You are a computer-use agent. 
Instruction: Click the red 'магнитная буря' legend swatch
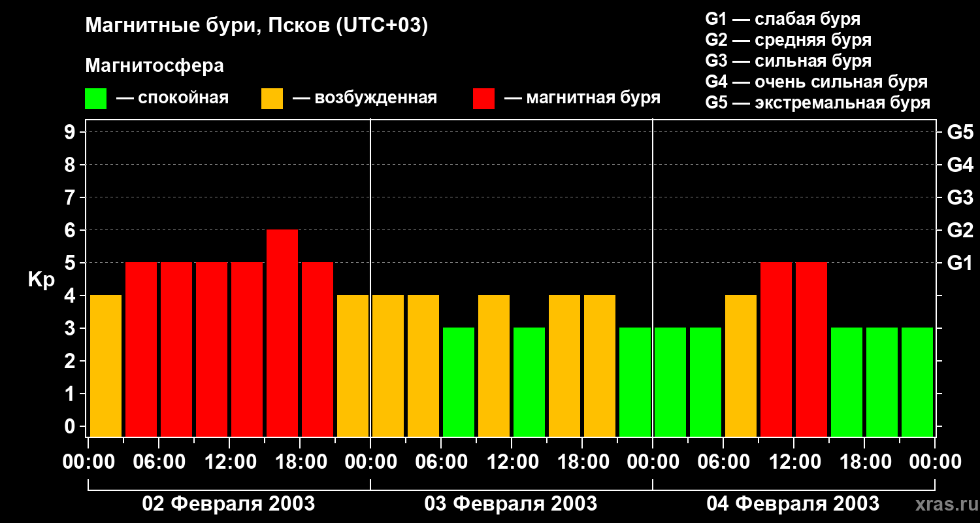(x=483, y=99)
